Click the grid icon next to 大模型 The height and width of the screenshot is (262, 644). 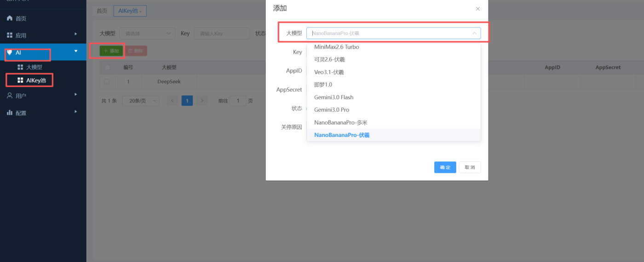(20, 67)
